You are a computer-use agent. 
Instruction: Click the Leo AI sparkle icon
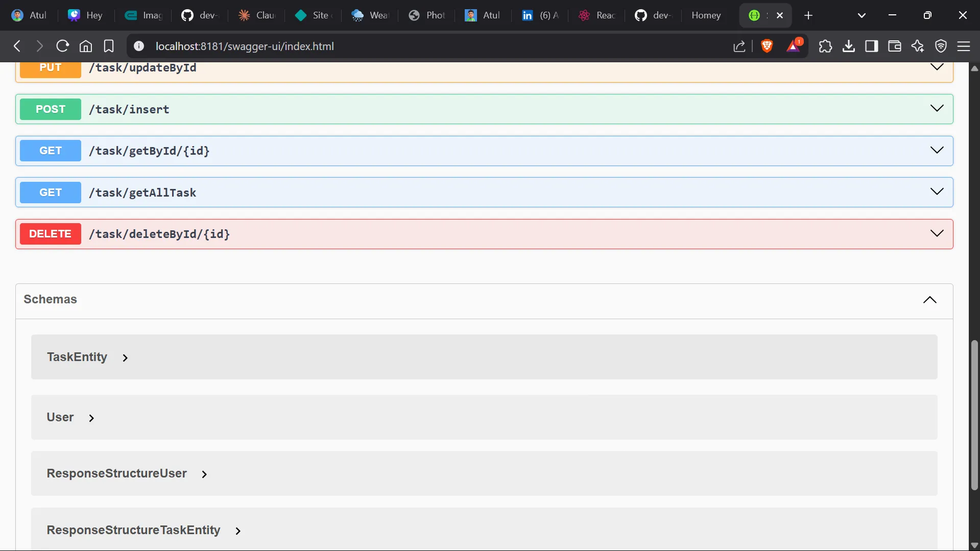[917, 46]
